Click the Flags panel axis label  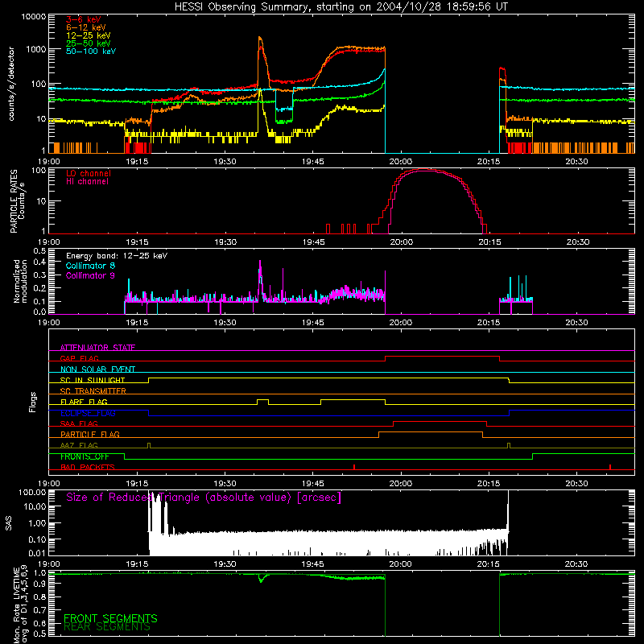tap(32, 402)
